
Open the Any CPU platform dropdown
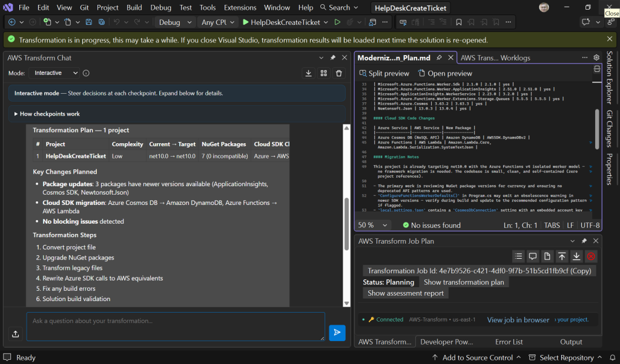point(217,22)
